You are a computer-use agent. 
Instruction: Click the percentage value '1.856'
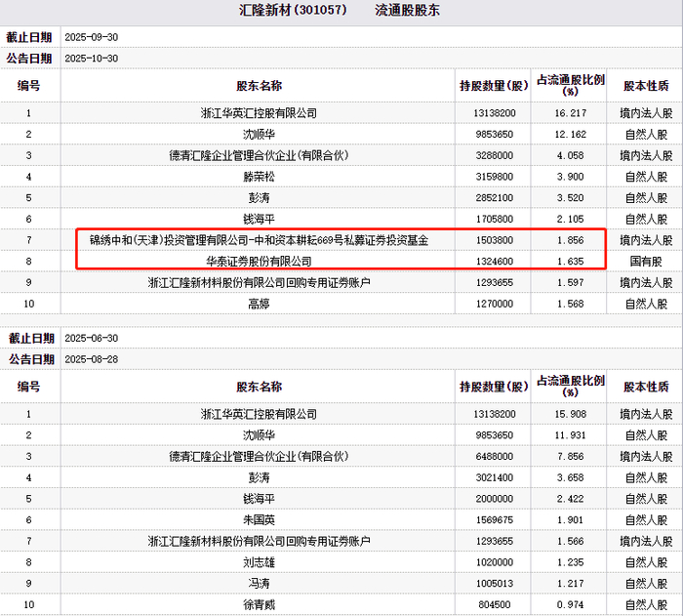[571, 240]
